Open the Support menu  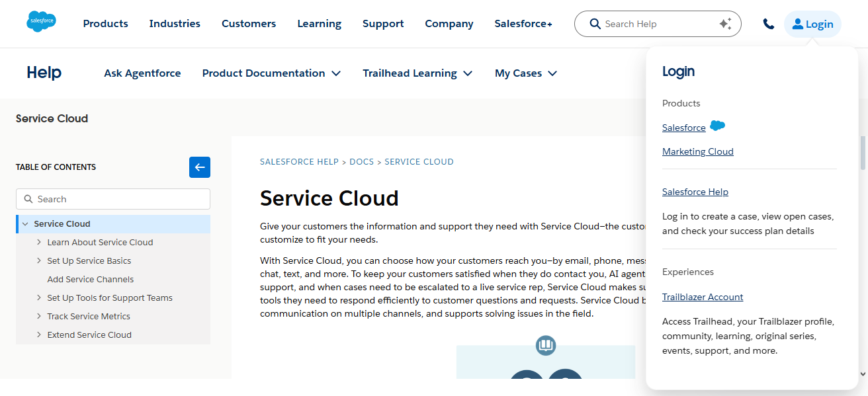383,24
